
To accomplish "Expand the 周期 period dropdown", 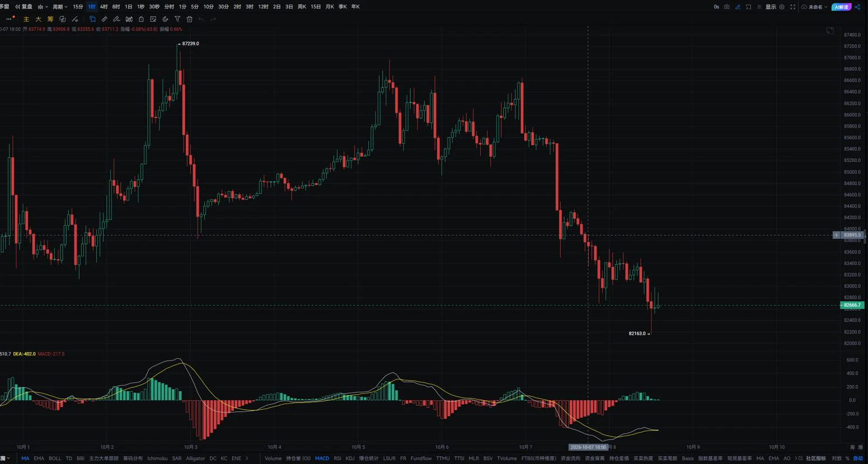I will [x=60, y=7].
